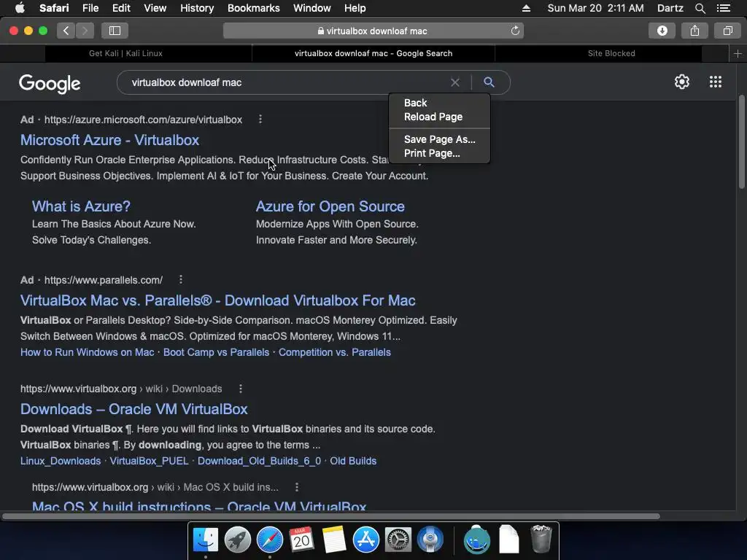Open the Apple menu
Image resolution: width=747 pixels, height=560 pixels.
tap(20, 8)
